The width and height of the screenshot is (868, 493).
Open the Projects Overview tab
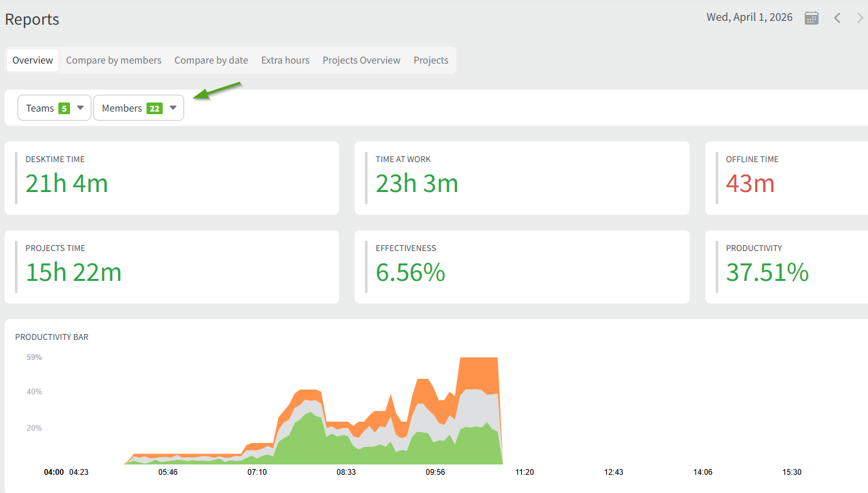coord(361,60)
